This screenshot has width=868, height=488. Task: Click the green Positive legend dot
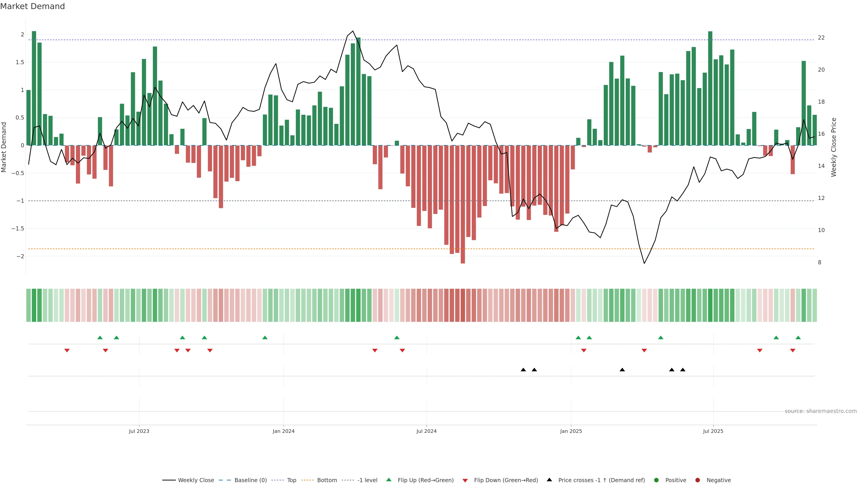[656, 480]
